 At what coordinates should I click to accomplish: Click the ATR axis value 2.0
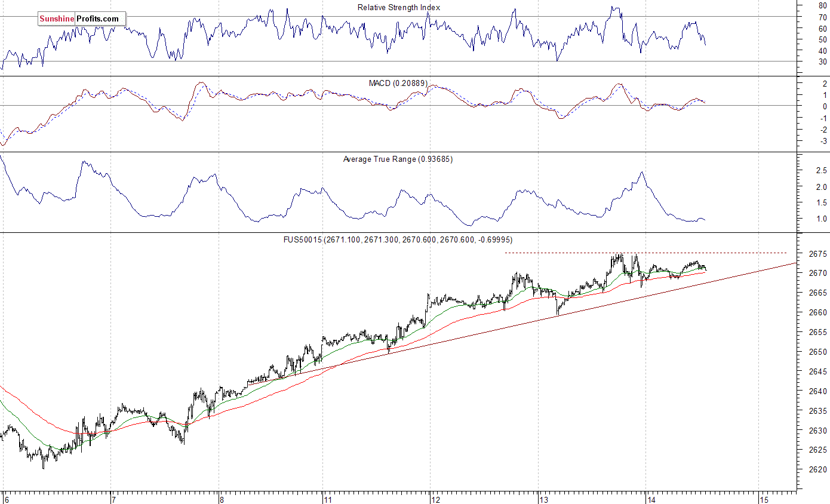pyautogui.click(x=822, y=188)
